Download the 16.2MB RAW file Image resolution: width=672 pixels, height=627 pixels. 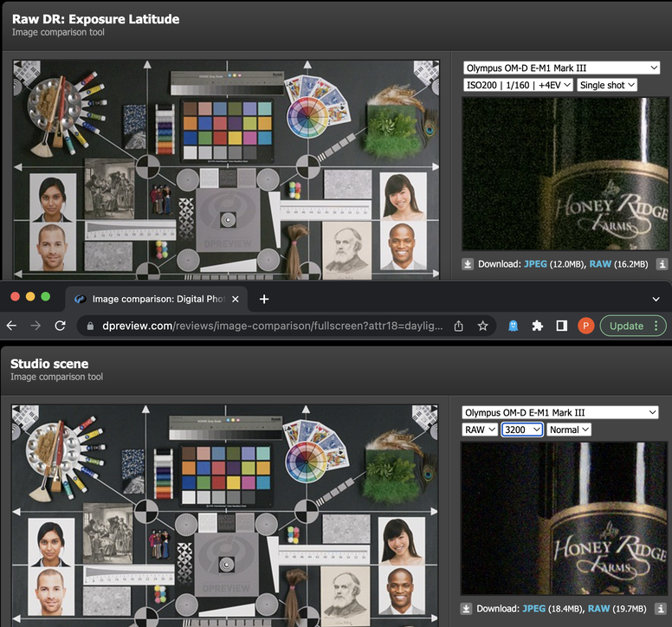click(600, 264)
